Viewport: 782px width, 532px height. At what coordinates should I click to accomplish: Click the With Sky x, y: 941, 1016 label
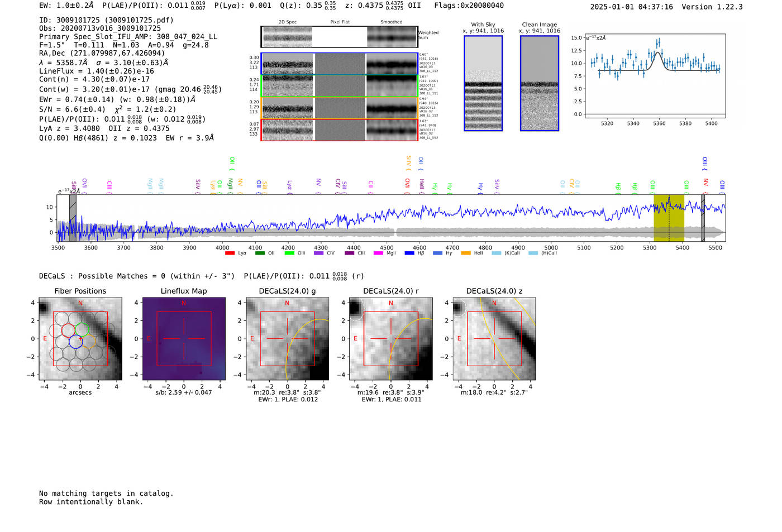tap(483, 28)
